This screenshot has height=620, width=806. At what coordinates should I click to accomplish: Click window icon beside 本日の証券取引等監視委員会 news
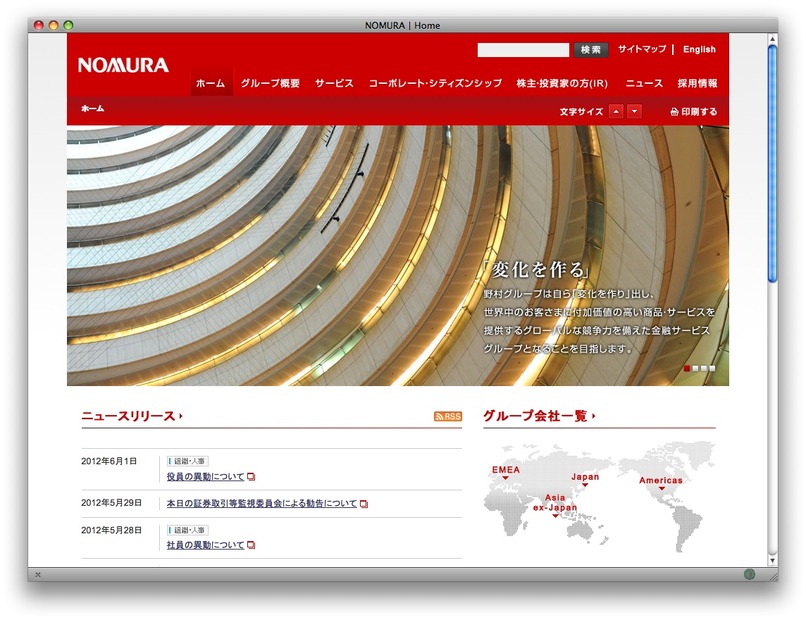[364, 504]
